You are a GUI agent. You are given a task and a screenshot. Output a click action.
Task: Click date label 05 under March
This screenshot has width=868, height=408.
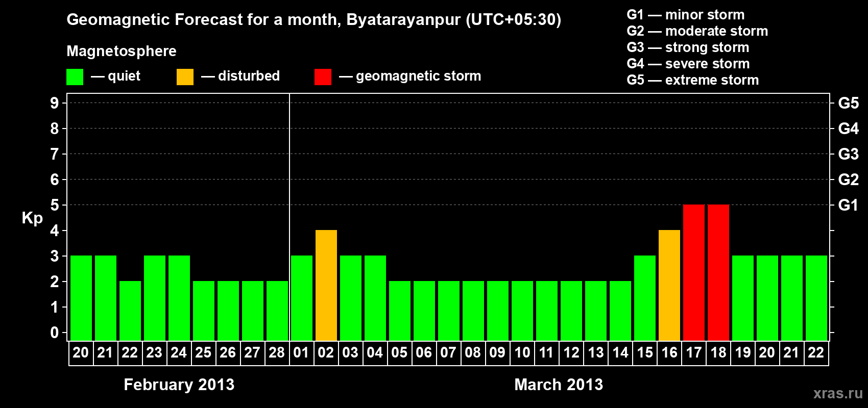click(399, 353)
